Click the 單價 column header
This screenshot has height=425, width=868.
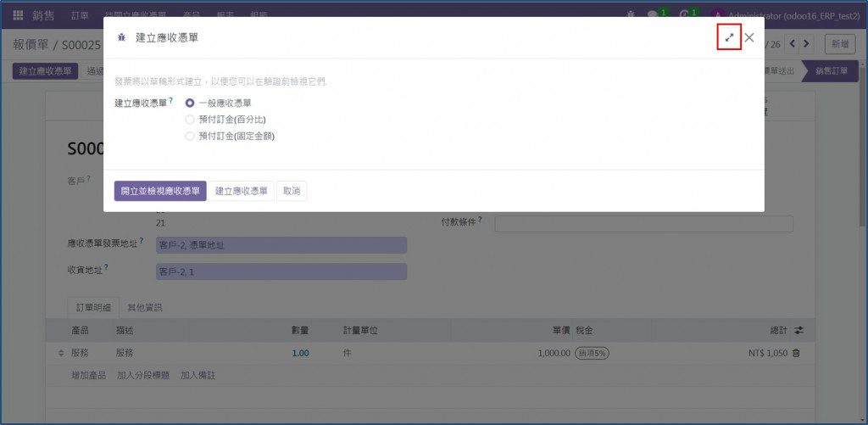click(561, 330)
